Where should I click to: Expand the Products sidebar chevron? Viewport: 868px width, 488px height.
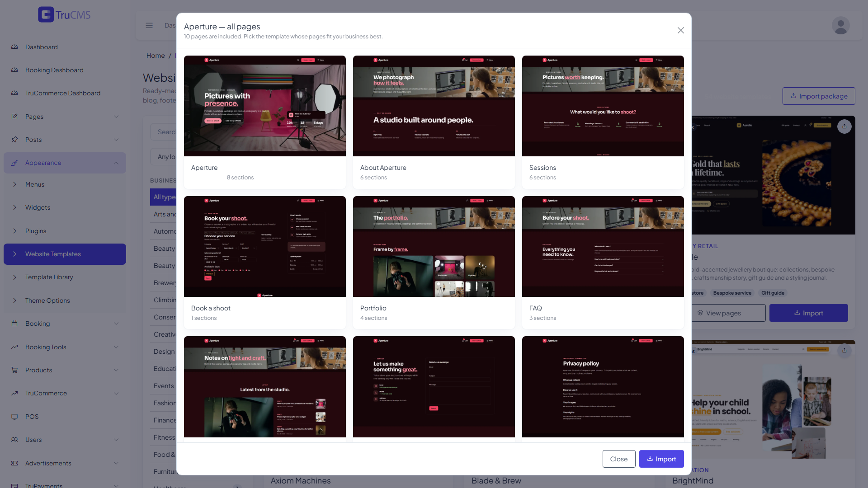coord(116,370)
